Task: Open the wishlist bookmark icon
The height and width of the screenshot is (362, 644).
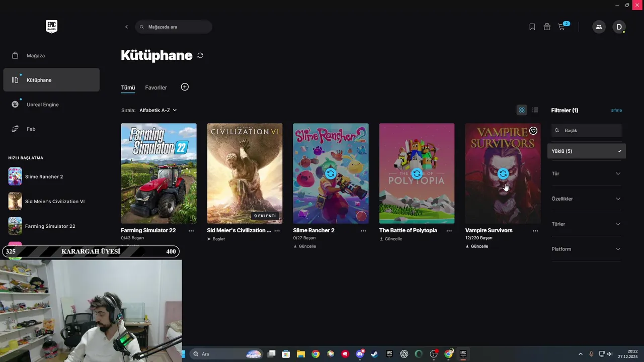Action: point(532,27)
